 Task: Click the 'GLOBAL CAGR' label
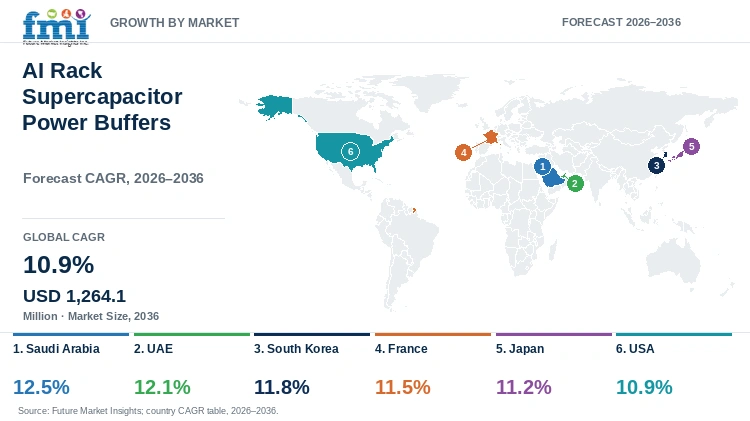point(64,237)
